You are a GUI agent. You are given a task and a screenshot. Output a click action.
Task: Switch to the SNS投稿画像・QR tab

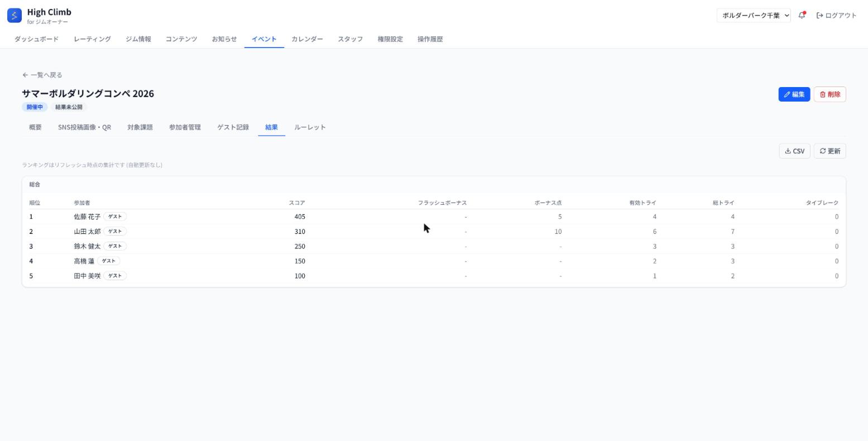pos(84,127)
